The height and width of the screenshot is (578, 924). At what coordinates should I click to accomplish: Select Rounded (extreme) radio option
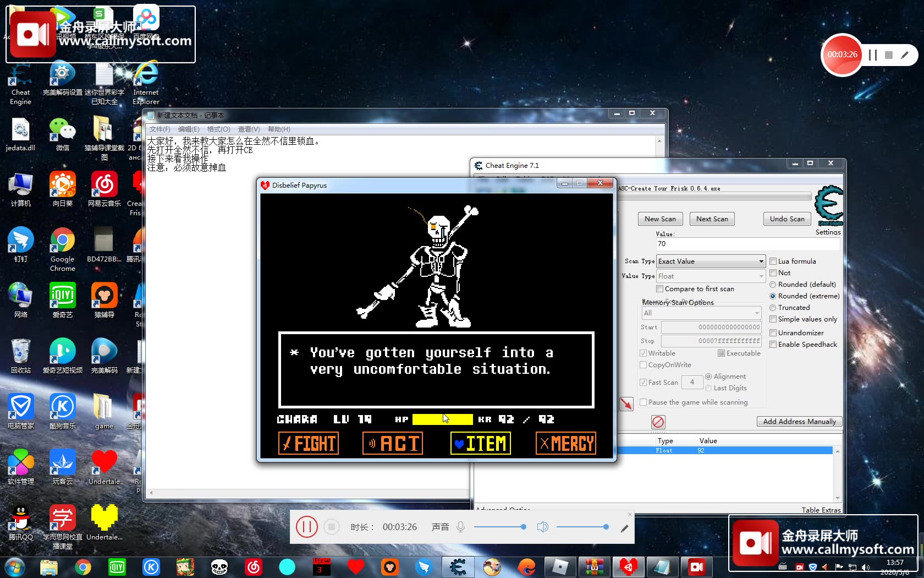tap(773, 296)
